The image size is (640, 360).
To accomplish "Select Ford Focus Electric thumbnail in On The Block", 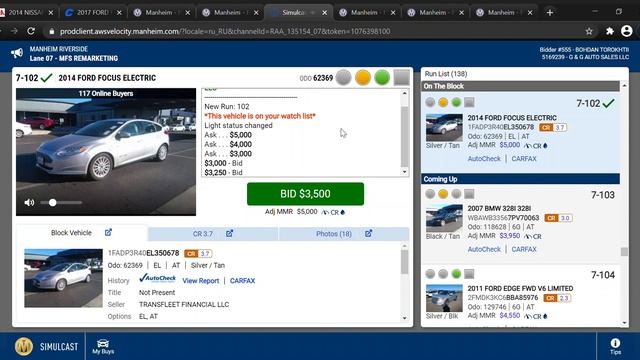I will pyautogui.click(x=444, y=128).
